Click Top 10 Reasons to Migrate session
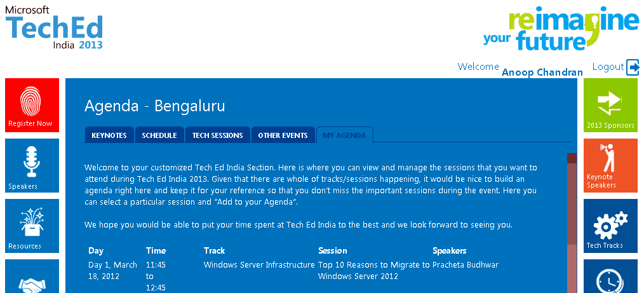 pyautogui.click(x=374, y=270)
